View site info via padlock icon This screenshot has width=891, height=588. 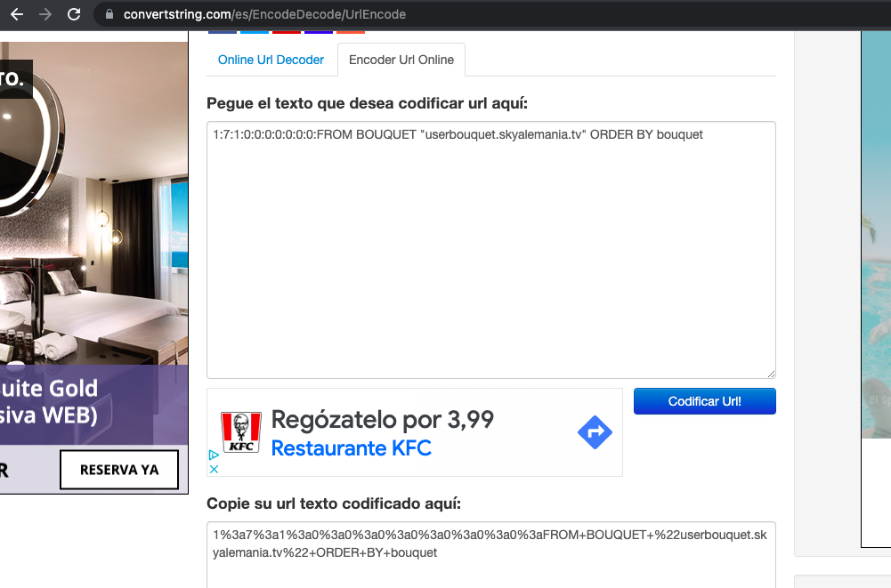(x=110, y=14)
